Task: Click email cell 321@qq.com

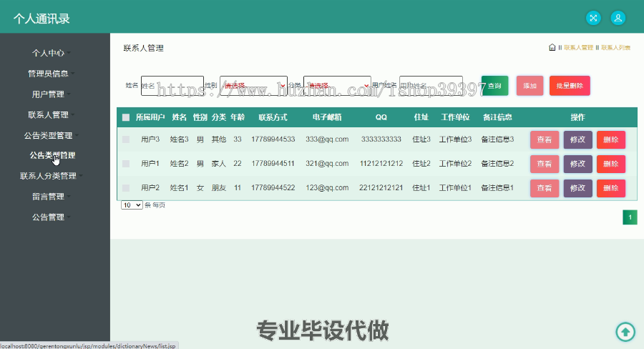Action: [327, 163]
